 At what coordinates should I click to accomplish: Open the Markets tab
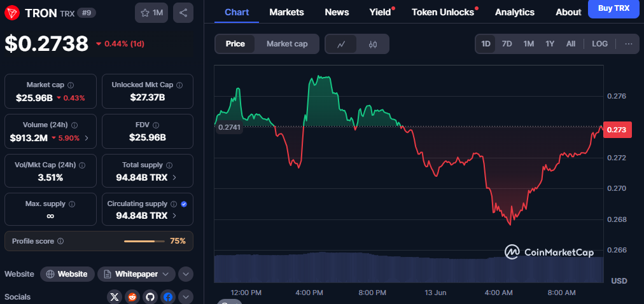286,12
